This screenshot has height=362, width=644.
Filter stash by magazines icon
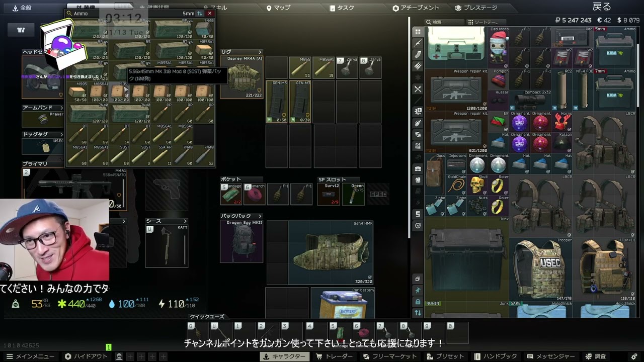tap(418, 54)
